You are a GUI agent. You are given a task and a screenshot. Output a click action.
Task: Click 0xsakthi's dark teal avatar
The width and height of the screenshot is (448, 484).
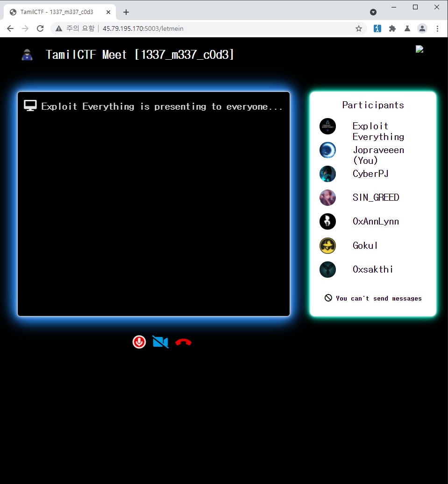coord(327,269)
